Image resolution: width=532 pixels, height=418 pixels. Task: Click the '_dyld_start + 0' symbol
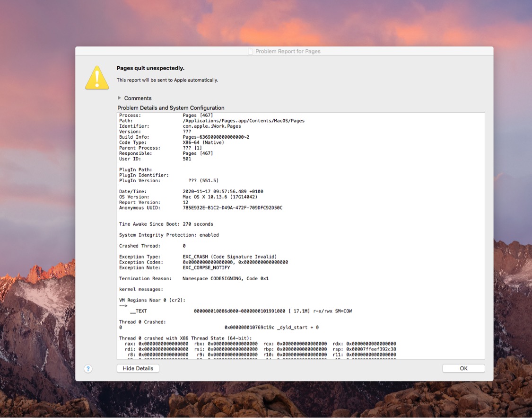pos(298,327)
